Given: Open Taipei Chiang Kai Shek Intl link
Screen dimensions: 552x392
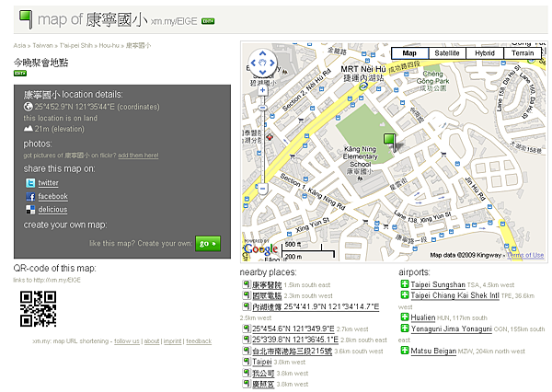Looking at the screenshot, I should [454, 295].
